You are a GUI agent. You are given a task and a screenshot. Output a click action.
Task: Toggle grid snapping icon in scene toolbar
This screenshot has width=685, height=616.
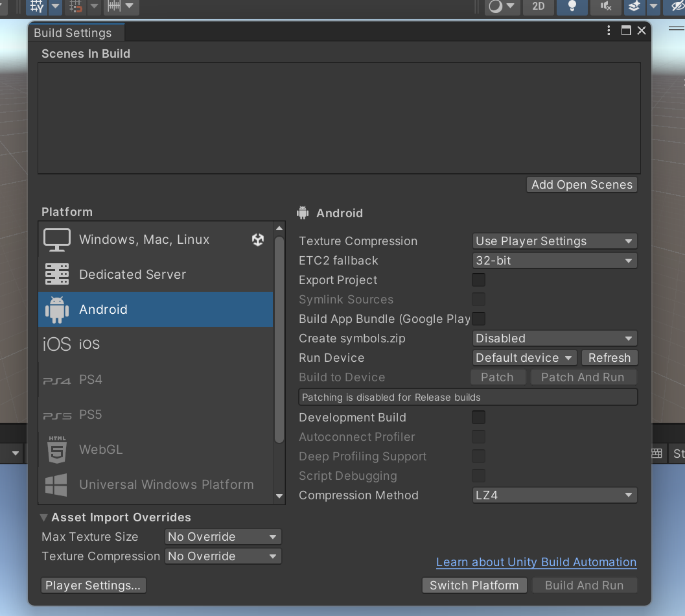coord(37,6)
